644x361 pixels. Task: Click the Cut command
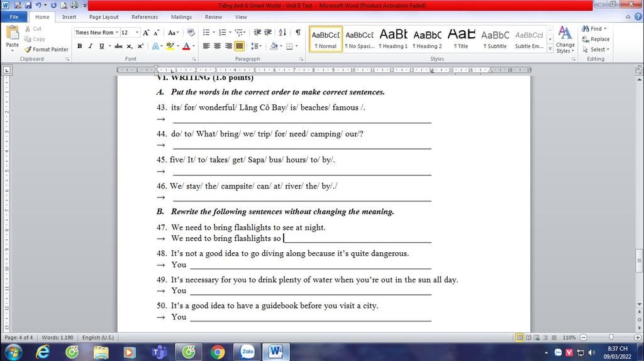tap(33, 29)
